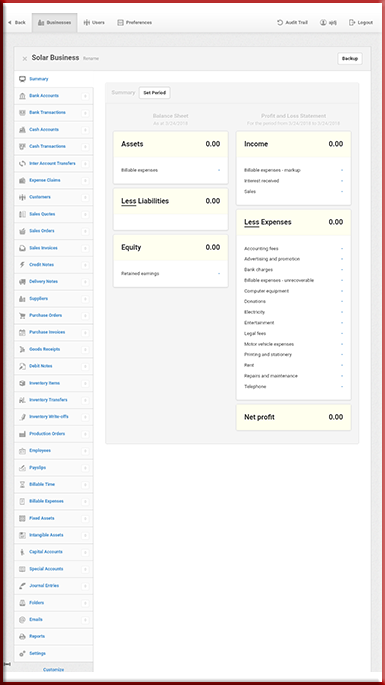Open Intangible Assets link

(46, 535)
